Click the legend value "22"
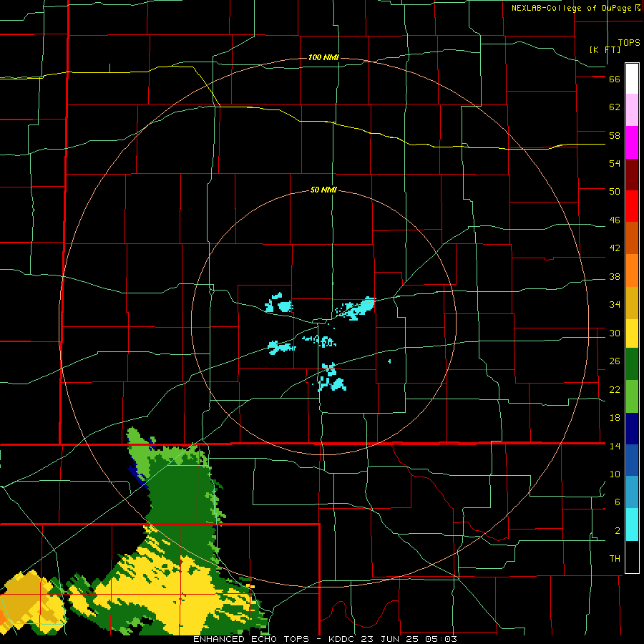The image size is (644, 644). click(x=615, y=390)
